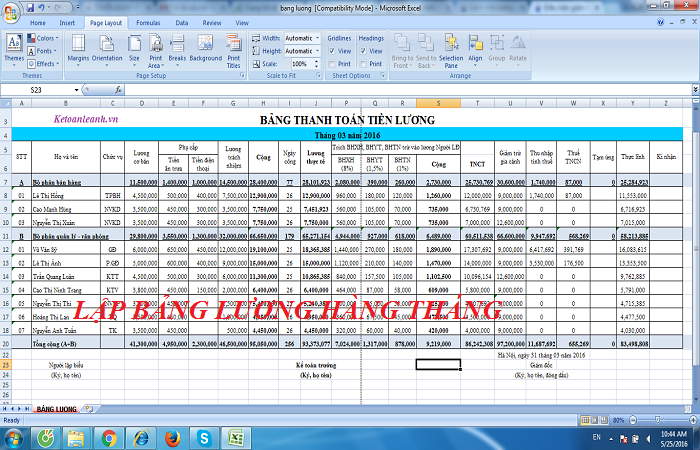Undo the last action in toolbar
700x450 pixels.
point(41,8)
